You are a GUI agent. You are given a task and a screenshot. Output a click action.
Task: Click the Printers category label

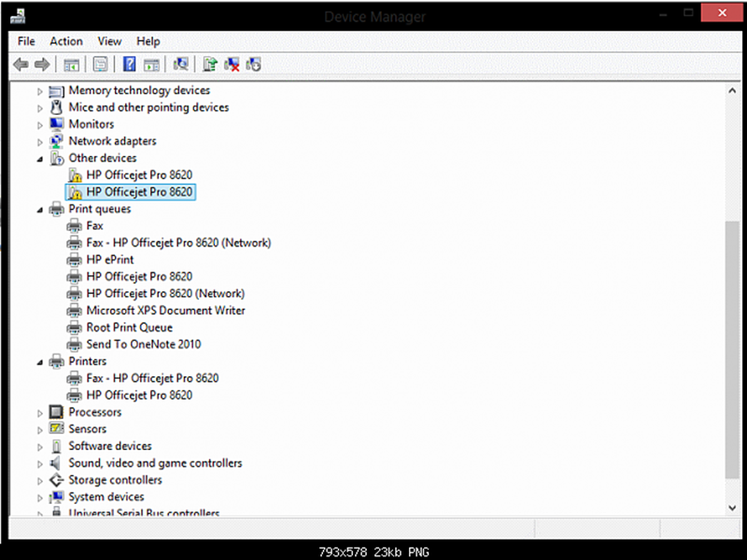click(87, 361)
